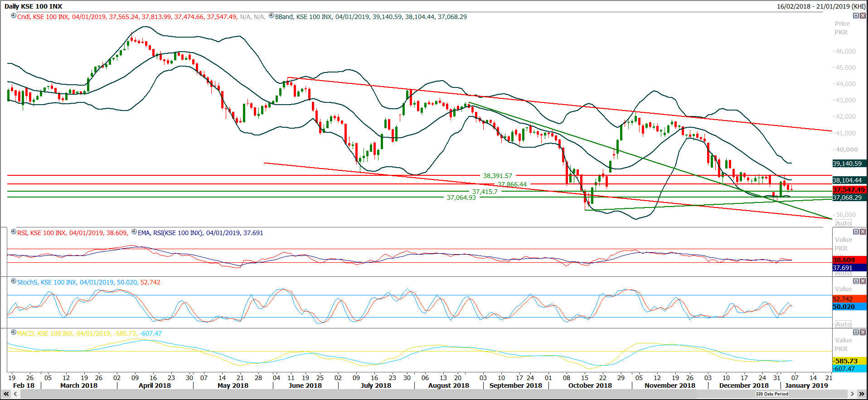Click the clock icon before EMA, RSI label
This screenshot has height=400, width=868.
134,232
